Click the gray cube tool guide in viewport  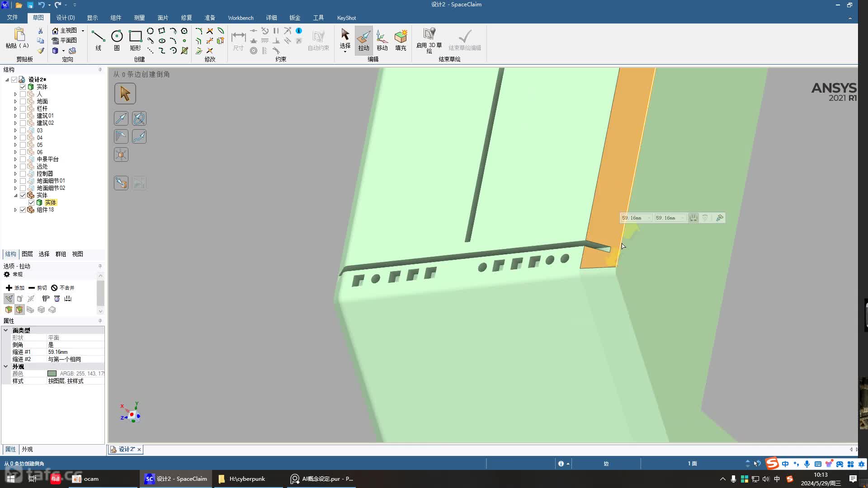point(121,155)
